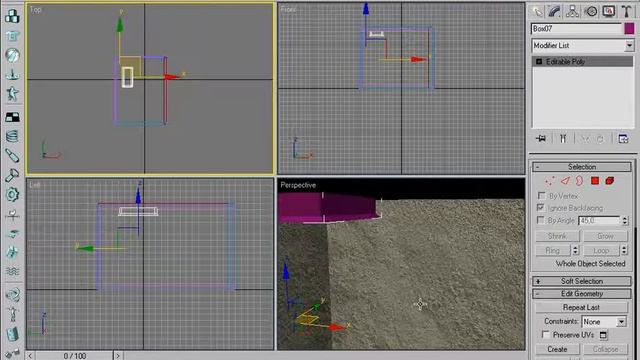
Task: Create a reactor Toy Car helper
Action: pos(12,233)
